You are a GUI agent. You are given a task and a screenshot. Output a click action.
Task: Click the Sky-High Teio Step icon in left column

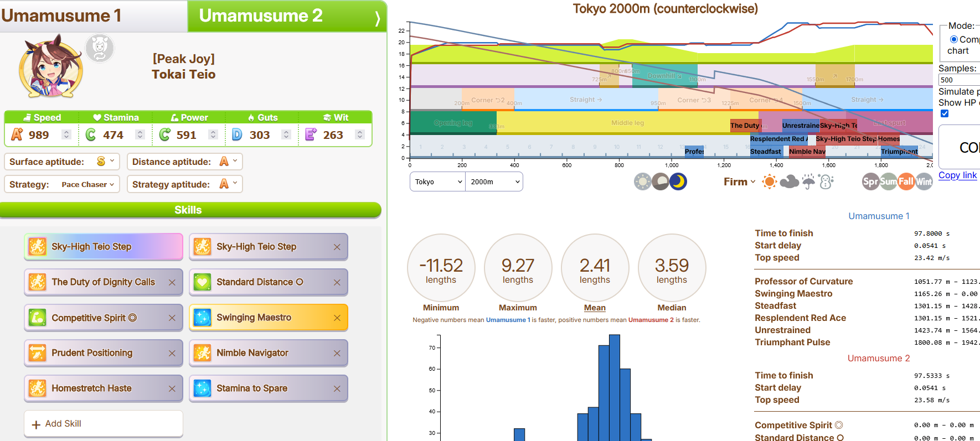tap(37, 247)
